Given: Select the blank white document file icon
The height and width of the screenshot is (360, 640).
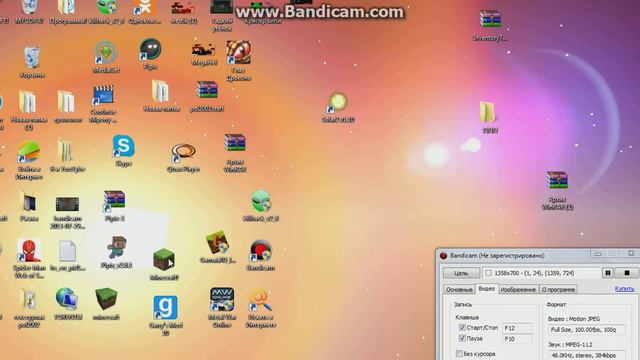Looking at the screenshot, I should (67, 251).
